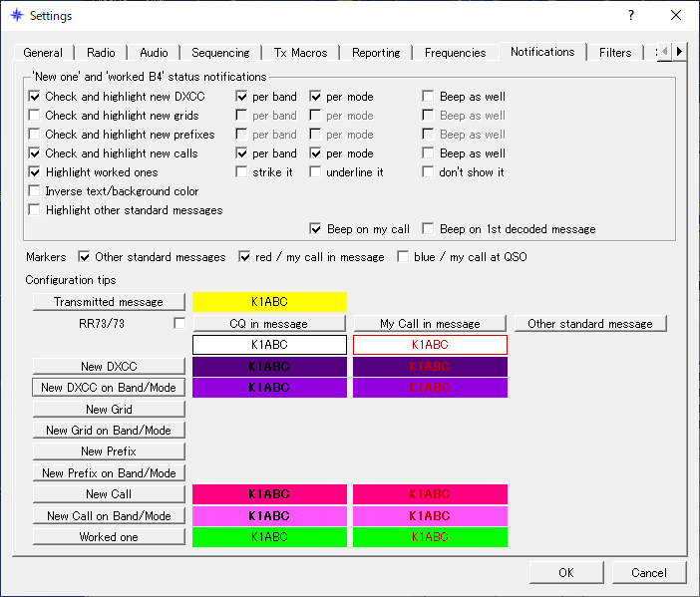The width and height of the screenshot is (700, 597).
Task: Click the yellow Transmitted message K1ABC swatch
Action: [269, 302]
